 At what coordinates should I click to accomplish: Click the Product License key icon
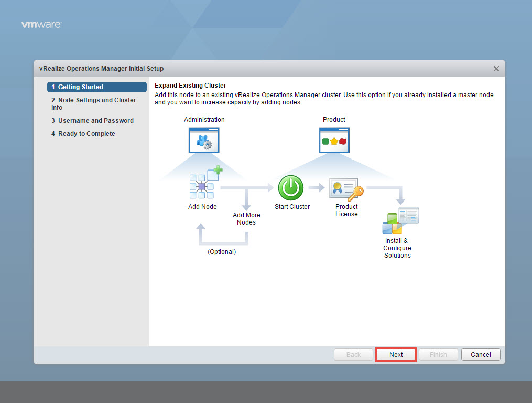(x=346, y=189)
